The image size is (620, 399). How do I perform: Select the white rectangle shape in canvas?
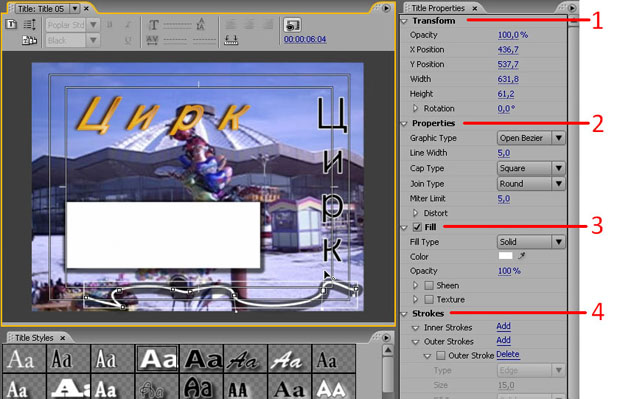pyautogui.click(x=163, y=235)
